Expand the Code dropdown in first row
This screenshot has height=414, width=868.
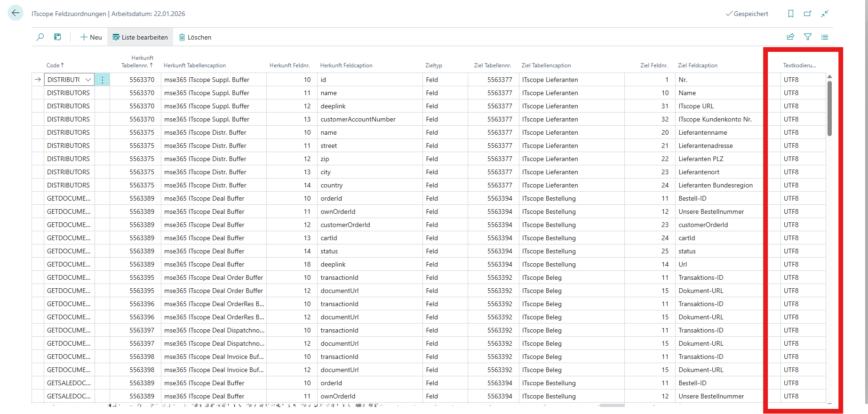click(x=88, y=80)
